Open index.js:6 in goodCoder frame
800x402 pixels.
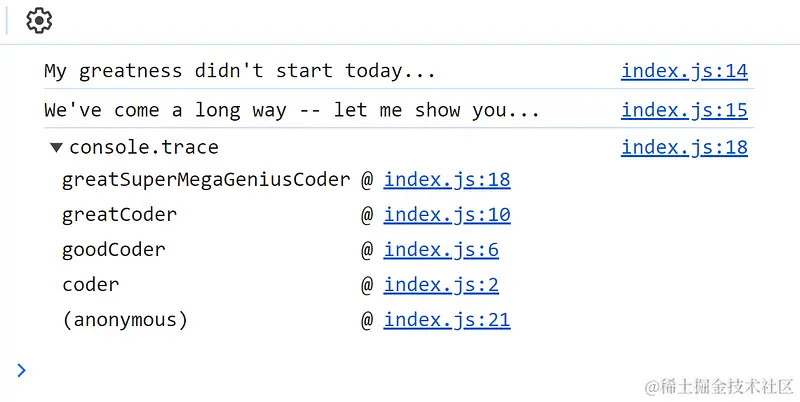coord(441,250)
